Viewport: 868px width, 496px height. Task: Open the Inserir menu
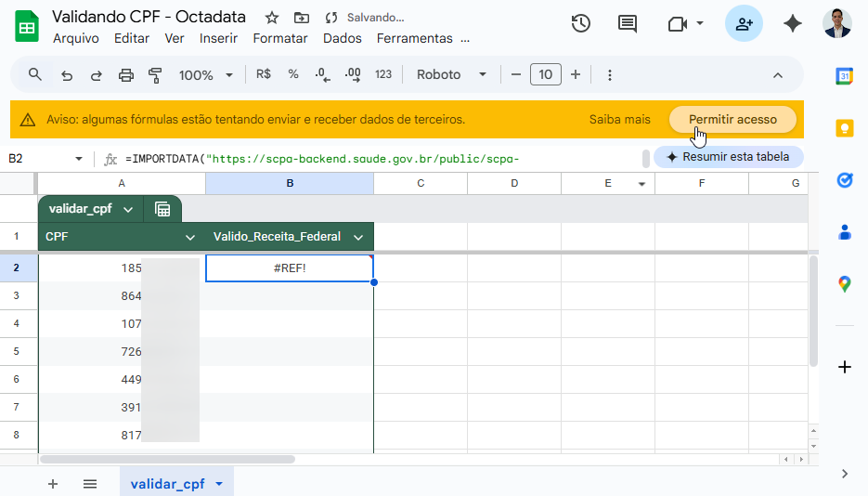coord(219,38)
